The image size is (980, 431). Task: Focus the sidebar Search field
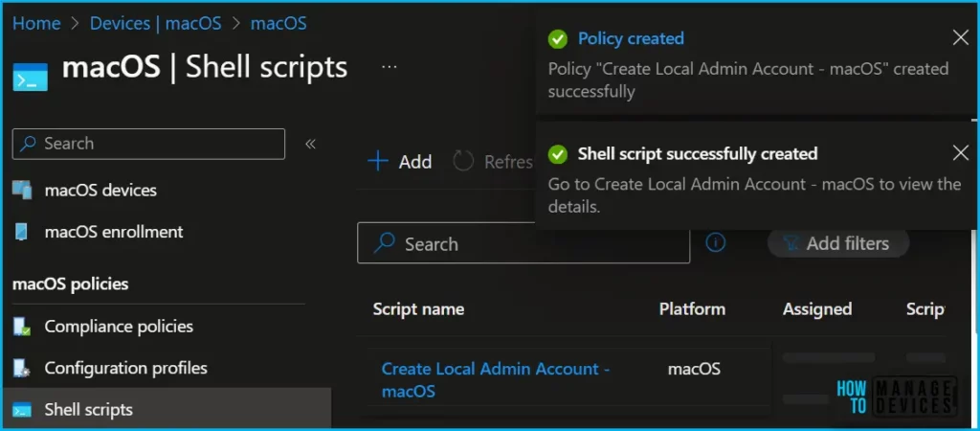tap(148, 144)
